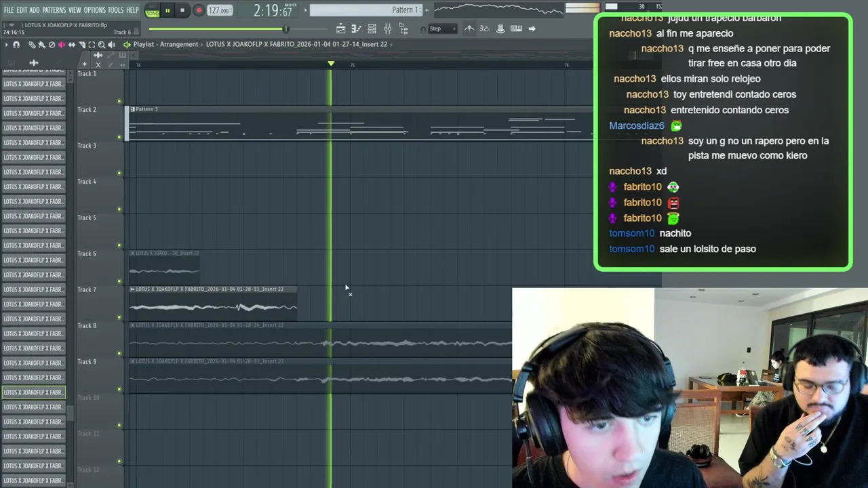
Task: Select the Zoom magnifier tool
Action: 102,45
